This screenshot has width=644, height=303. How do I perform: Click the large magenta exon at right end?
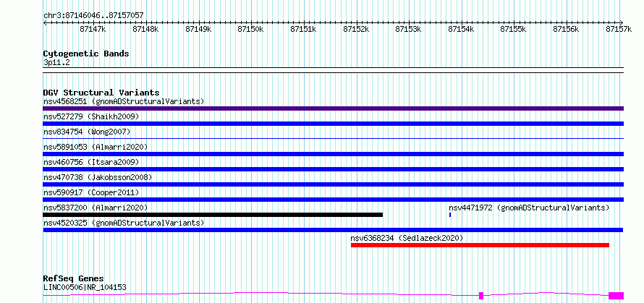[616, 296]
